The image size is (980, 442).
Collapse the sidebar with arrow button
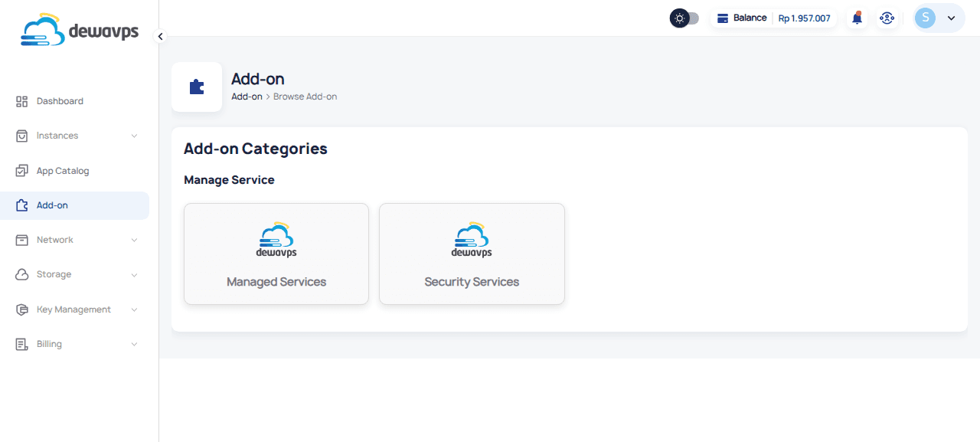[160, 36]
